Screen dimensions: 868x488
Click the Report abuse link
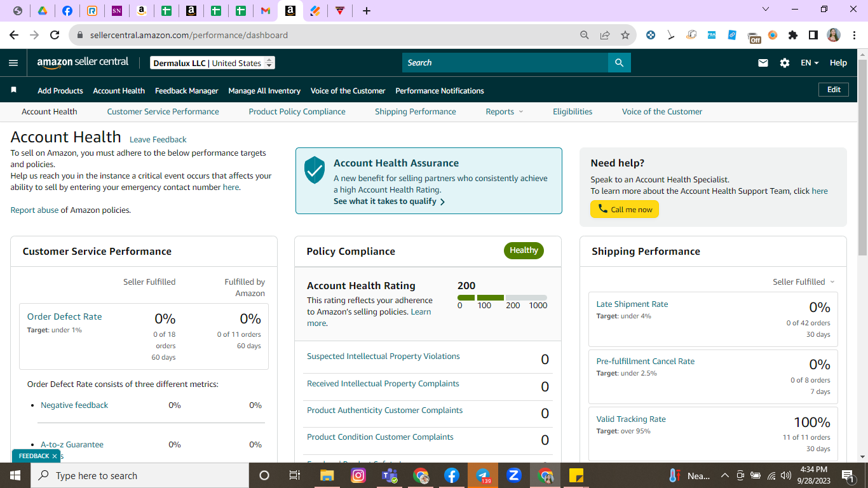[34, 210]
